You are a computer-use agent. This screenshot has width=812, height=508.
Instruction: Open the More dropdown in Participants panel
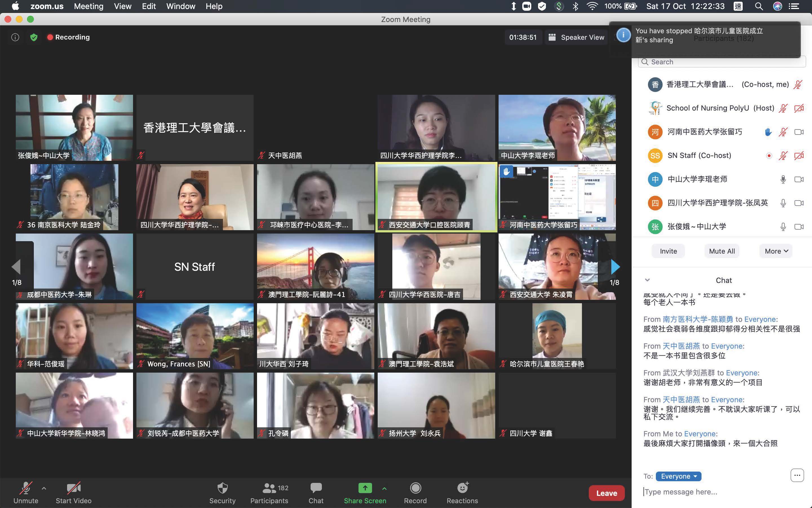click(x=776, y=251)
